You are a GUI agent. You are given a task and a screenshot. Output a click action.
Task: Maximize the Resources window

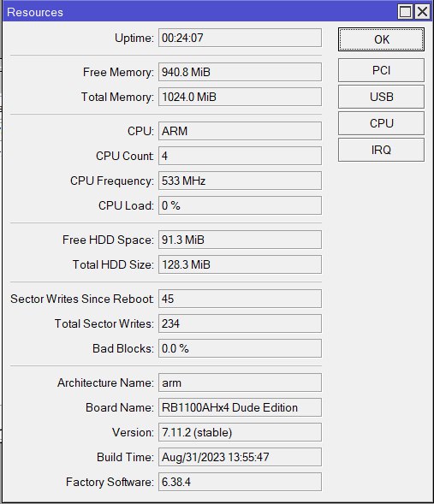pos(405,12)
